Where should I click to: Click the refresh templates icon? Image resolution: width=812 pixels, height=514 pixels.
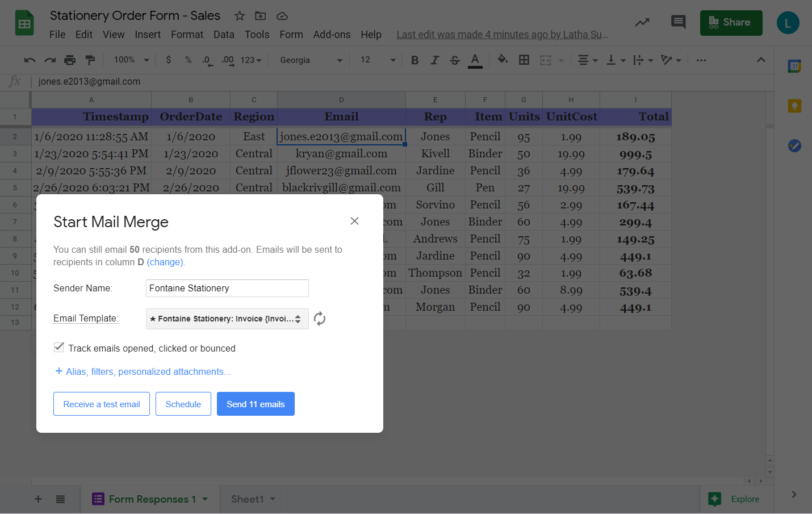(320, 319)
